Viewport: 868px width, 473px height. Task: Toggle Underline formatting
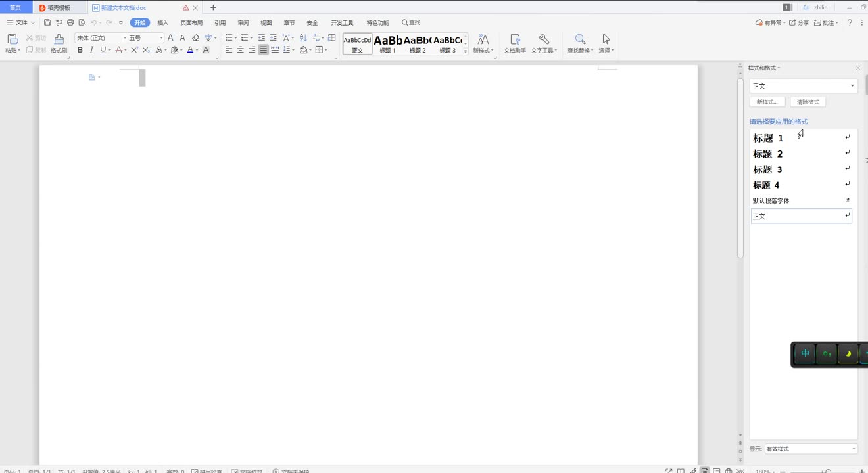103,50
